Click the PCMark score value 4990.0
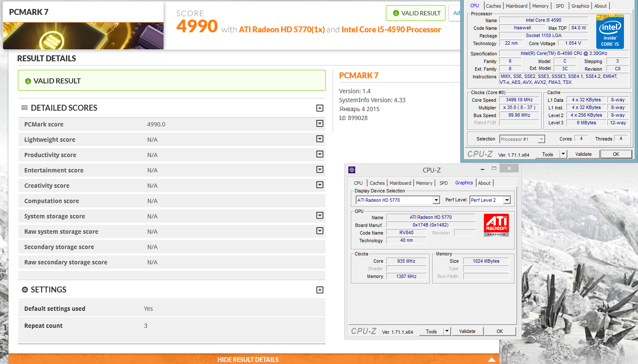The width and height of the screenshot is (638, 364). click(x=156, y=124)
